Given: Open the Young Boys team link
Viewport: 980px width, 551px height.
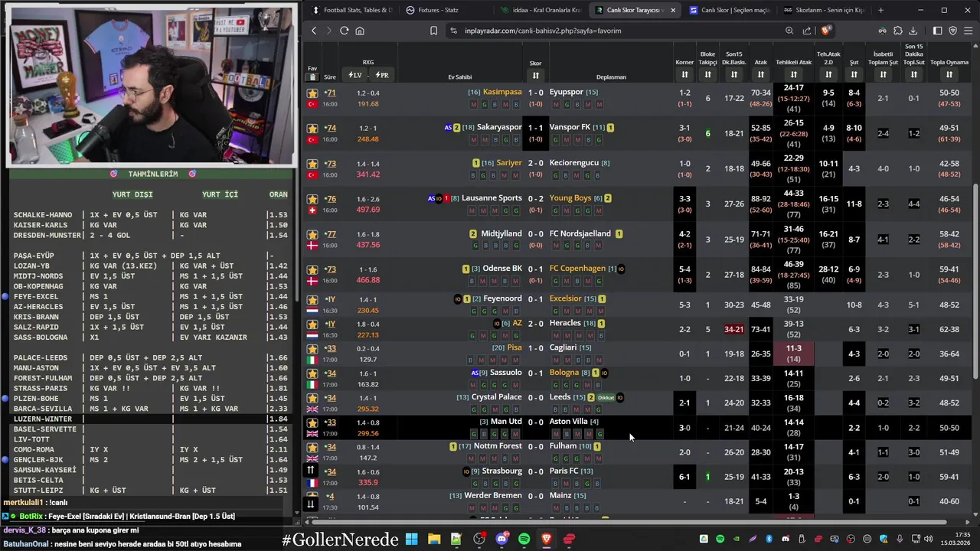Looking at the screenshot, I should point(570,198).
